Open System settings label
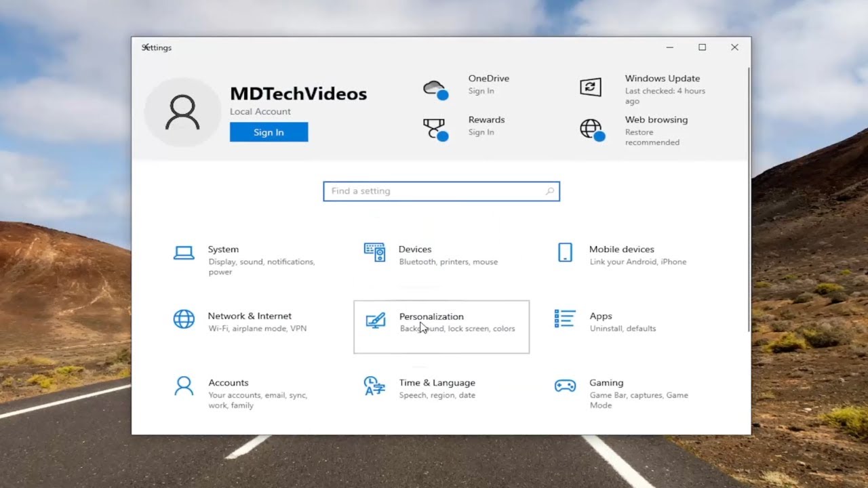Image resolution: width=868 pixels, height=488 pixels. point(223,249)
